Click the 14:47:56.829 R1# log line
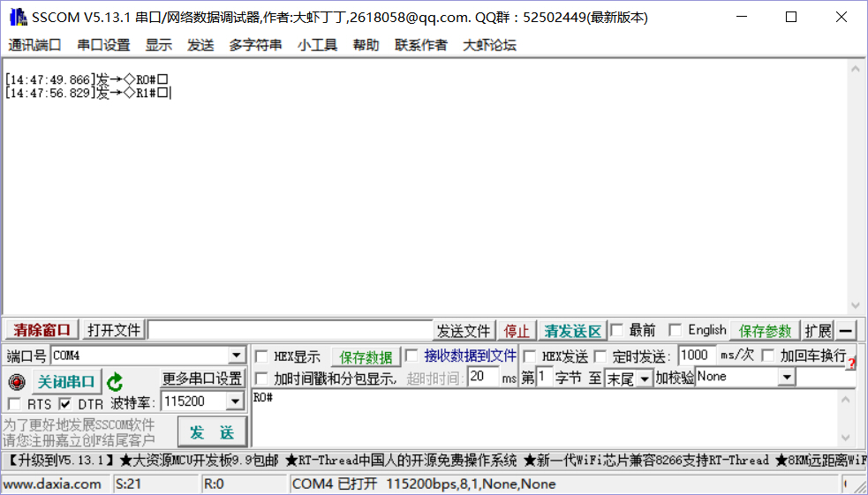 (x=86, y=93)
